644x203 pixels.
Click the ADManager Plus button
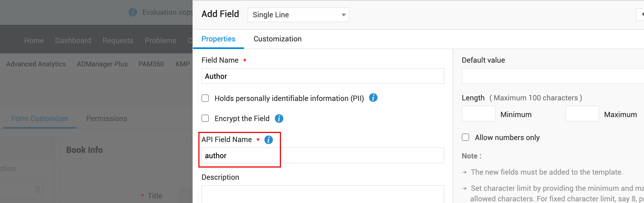tap(102, 64)
